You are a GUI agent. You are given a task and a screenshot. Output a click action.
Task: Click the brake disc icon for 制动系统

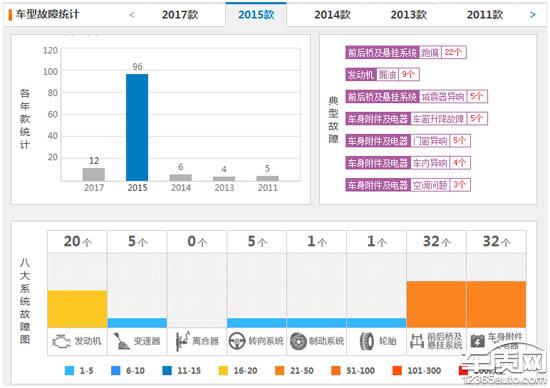click(x=299, y=341)
